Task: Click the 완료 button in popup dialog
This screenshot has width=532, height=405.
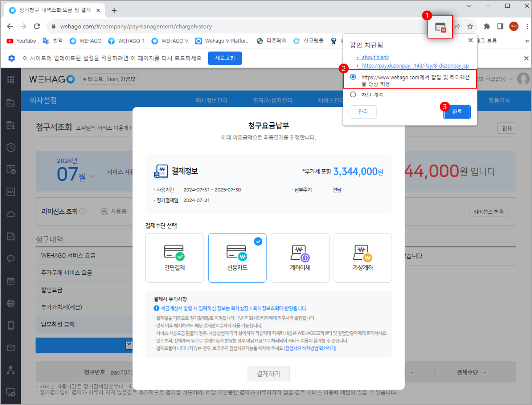Action: coord(457,112)
